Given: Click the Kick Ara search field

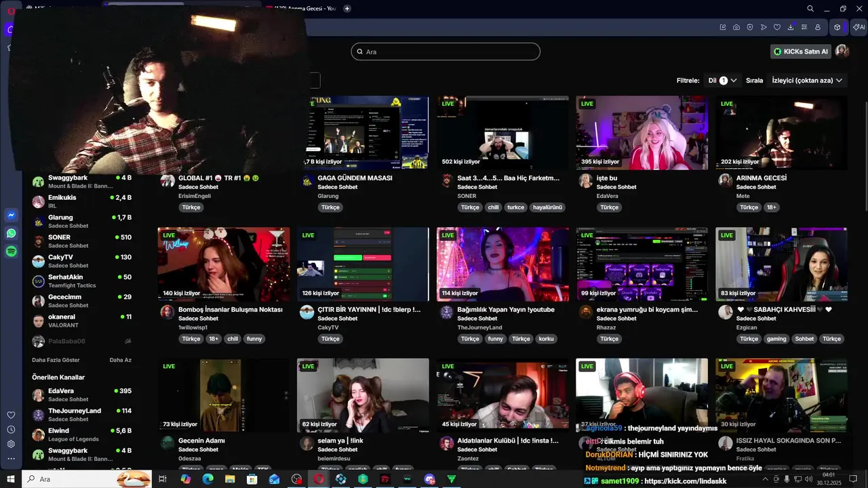Looking at the screenshot, I should (x=446, y=52).
